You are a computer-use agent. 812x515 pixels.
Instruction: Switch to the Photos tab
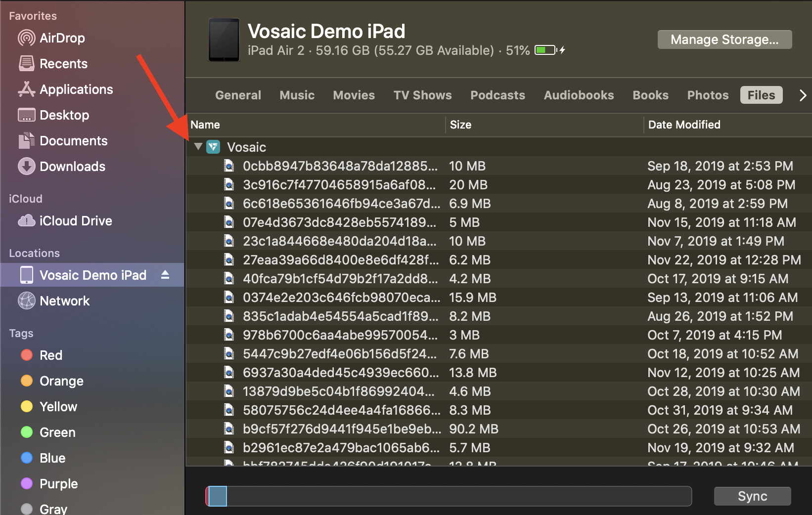(708, 95)
